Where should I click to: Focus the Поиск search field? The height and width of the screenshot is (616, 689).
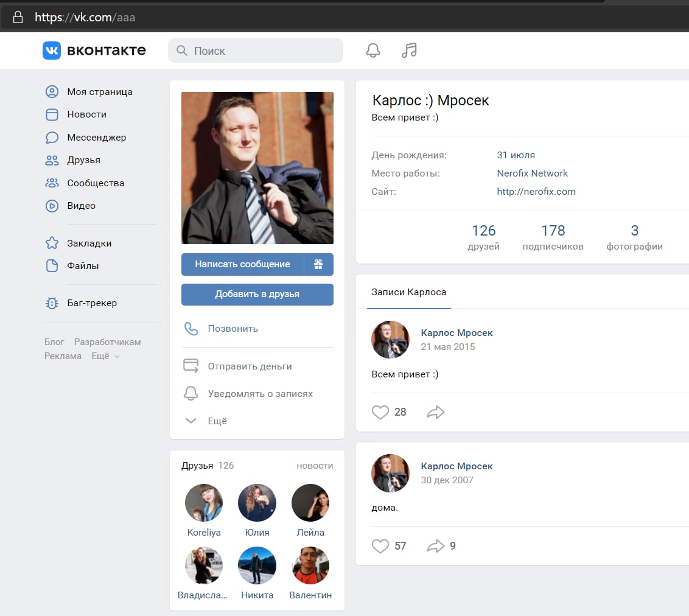point(256,51)
